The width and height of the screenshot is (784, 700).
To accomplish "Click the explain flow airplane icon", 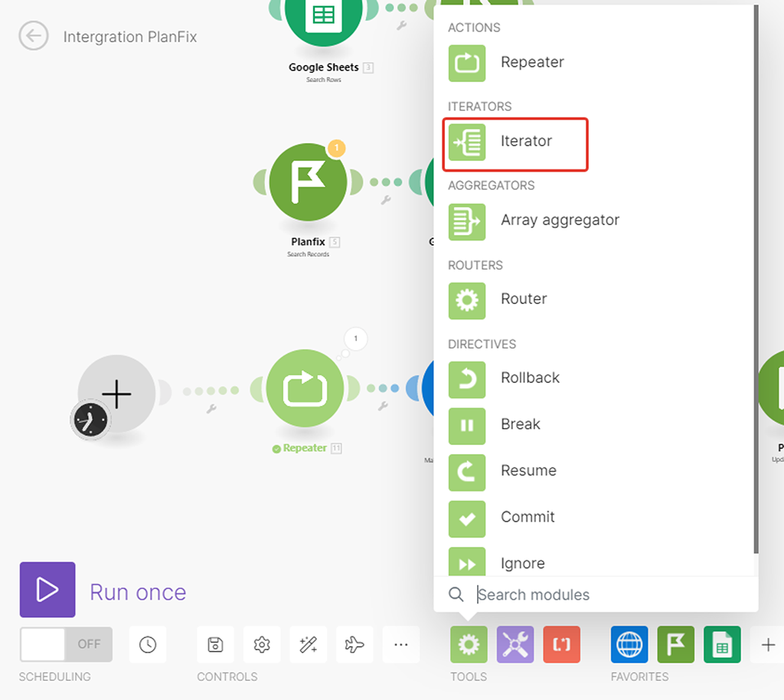I will point(354,645).
